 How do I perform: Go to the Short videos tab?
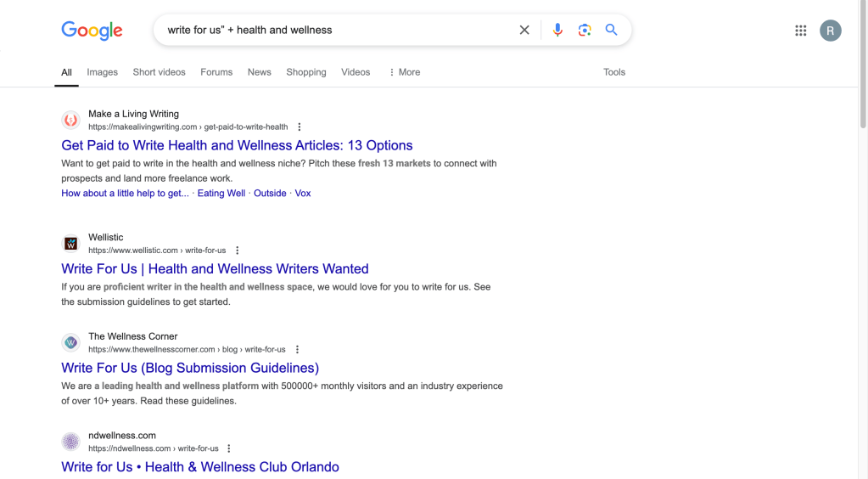[x=159, y=72]
